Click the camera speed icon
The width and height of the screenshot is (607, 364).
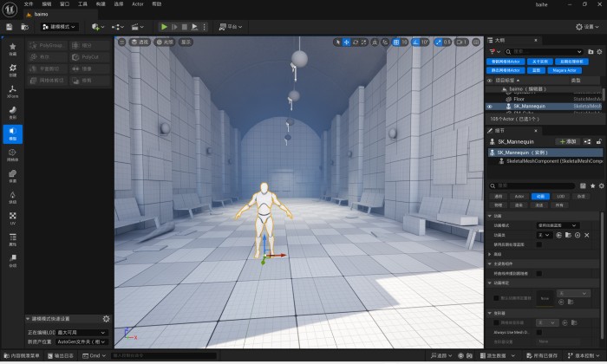tap(461, 42)
